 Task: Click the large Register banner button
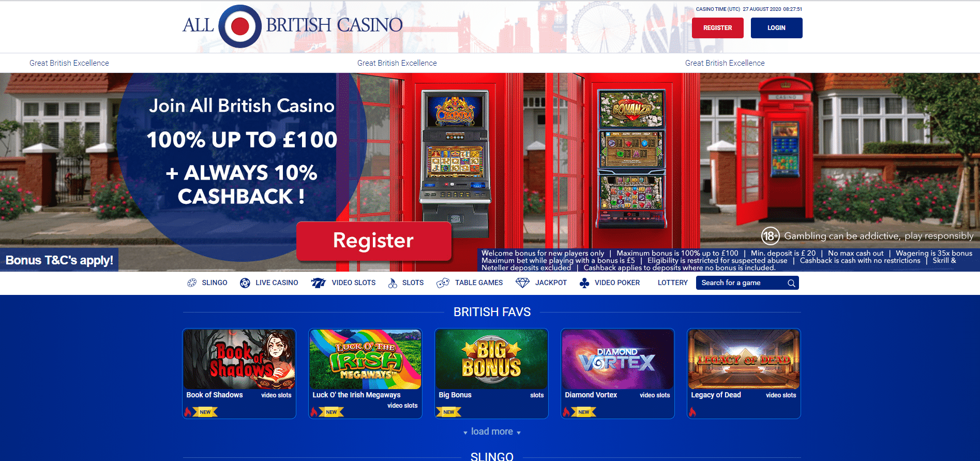pyautogui.click(x=374, y=241)
